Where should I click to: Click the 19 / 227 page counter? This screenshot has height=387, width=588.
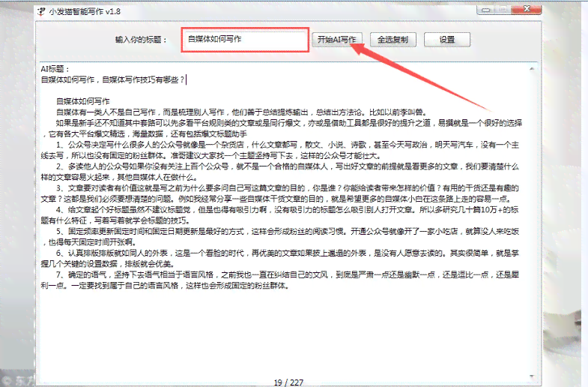tap(288, 382)
